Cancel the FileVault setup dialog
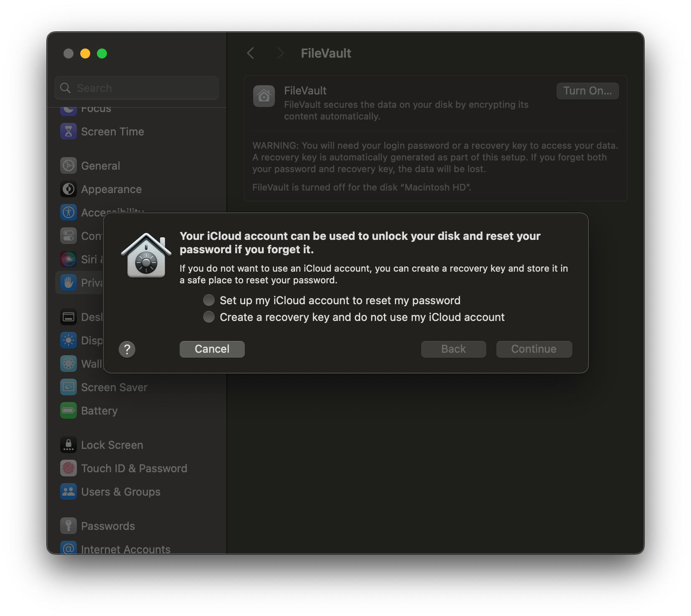Image resolution: width=691 pixels, height=616 pixels. (212, 349)
